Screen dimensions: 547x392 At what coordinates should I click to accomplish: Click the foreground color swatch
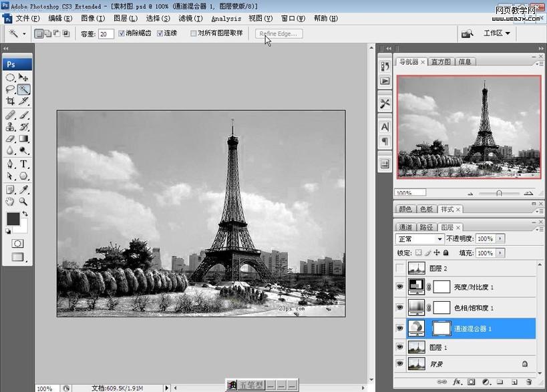13,218
